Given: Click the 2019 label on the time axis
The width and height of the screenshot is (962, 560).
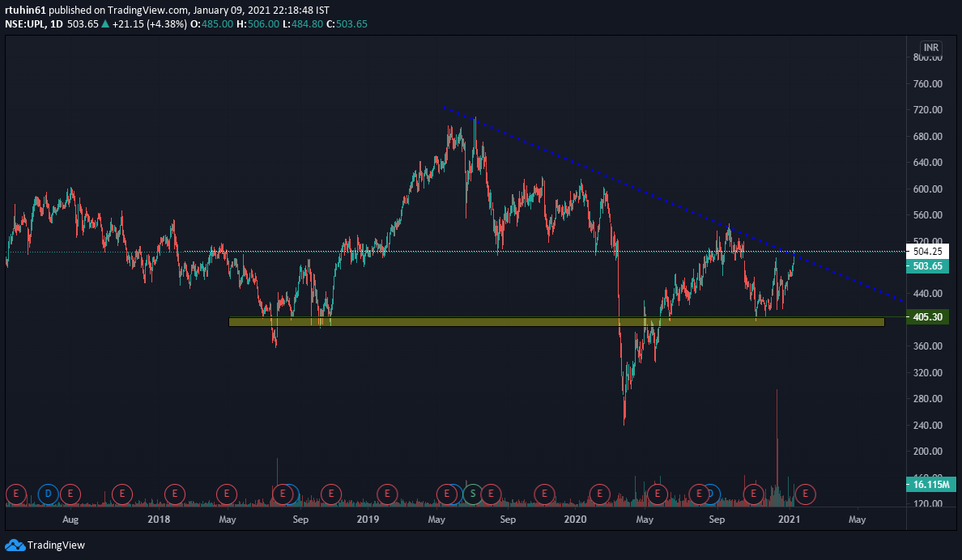Looking at the screenshot, I should point(368,519).
